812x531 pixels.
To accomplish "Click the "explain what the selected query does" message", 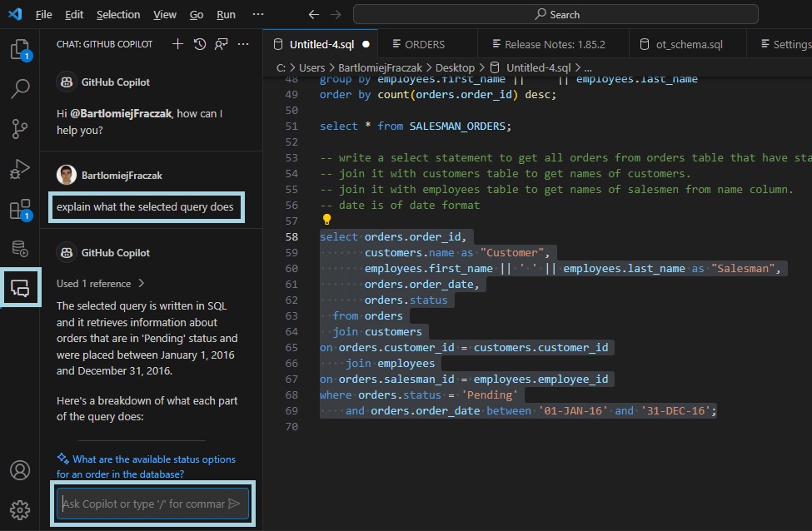I will pyautogui.click(x=145, y=206).
